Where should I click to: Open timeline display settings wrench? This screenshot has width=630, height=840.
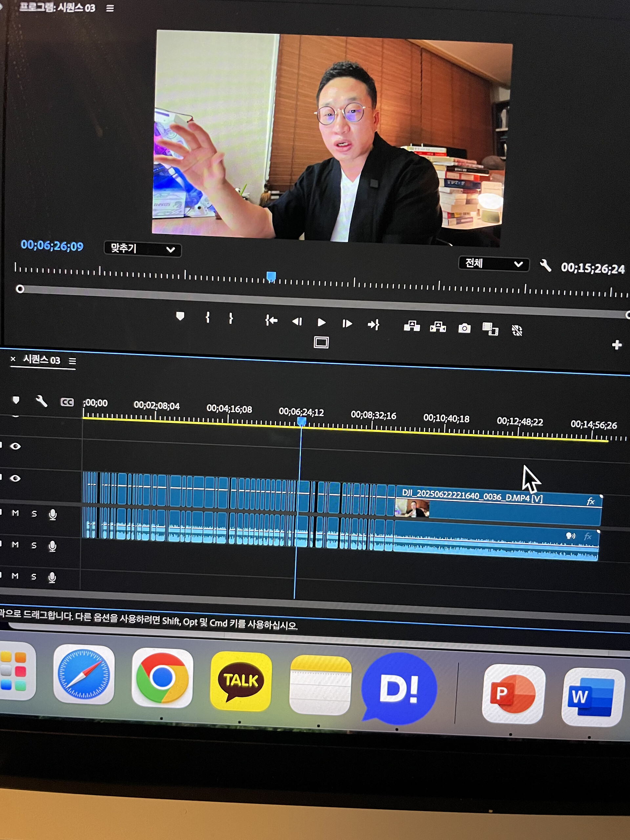[41, 401]
